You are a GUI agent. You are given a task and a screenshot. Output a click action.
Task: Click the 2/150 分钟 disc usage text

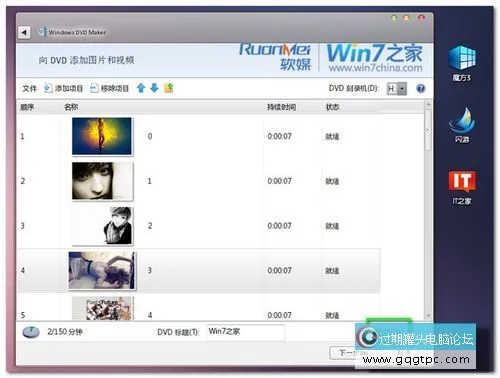[65, 332]
